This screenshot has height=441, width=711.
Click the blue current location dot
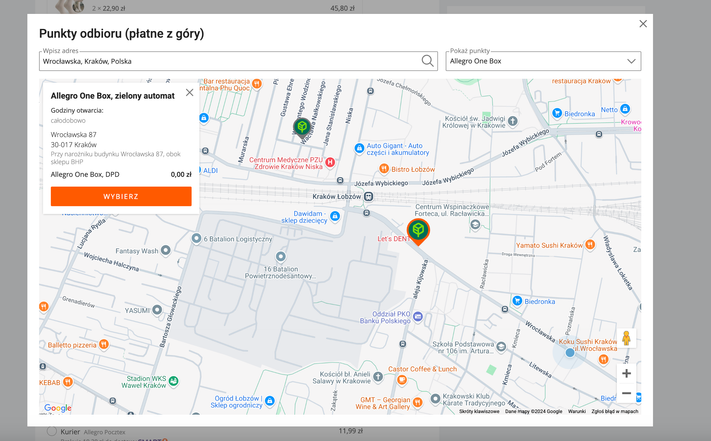click(570, 353)
